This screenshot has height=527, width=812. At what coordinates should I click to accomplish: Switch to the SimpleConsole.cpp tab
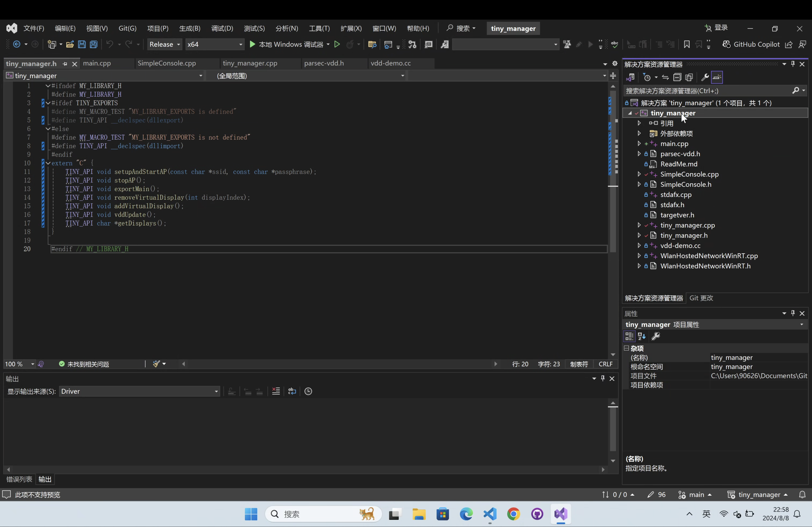click(x=167, y=63)
